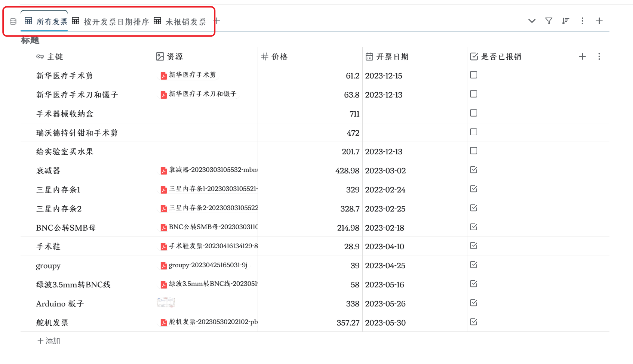The width and height of the screenshot is (633, 364).
Task: Uncheck the 是否已报销 box for 手术鞋
Action: [x=474, y=246]
